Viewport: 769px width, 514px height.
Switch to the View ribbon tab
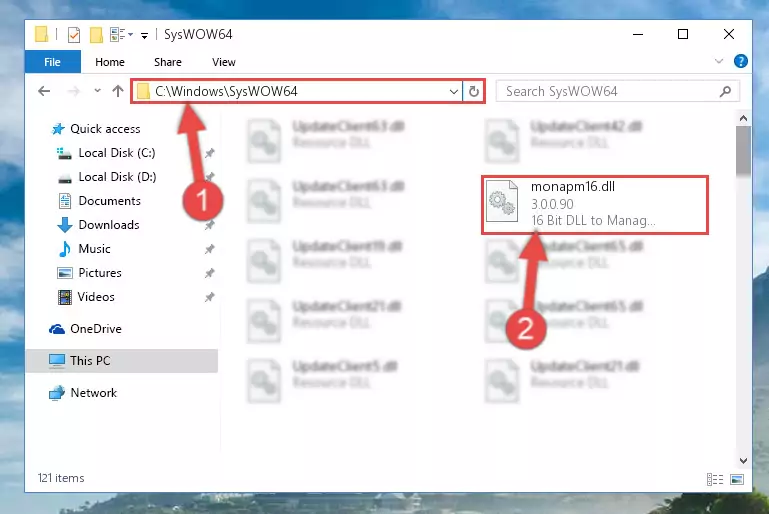(x=224, y=62)
